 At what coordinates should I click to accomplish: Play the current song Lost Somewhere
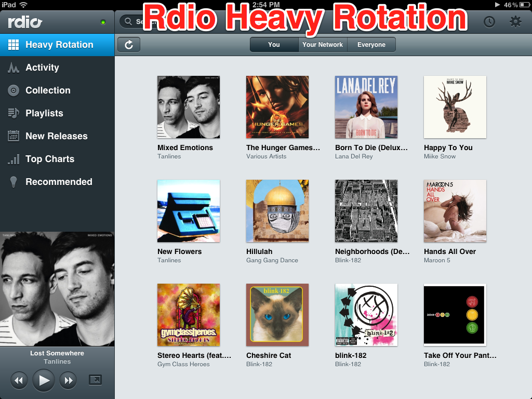click(44, 380)
